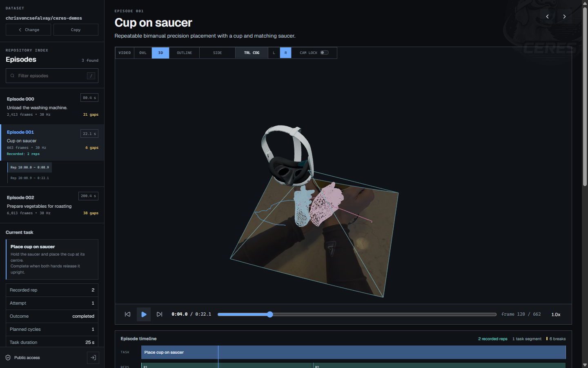
Task: Select Episode 001 Cup on saucer
Action: 52,143
